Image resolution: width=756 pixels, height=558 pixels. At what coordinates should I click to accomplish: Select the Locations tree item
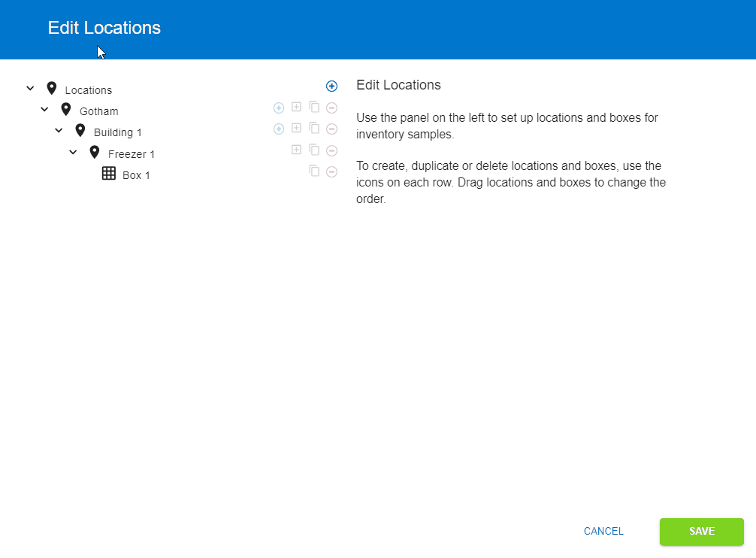click(89, 90)
